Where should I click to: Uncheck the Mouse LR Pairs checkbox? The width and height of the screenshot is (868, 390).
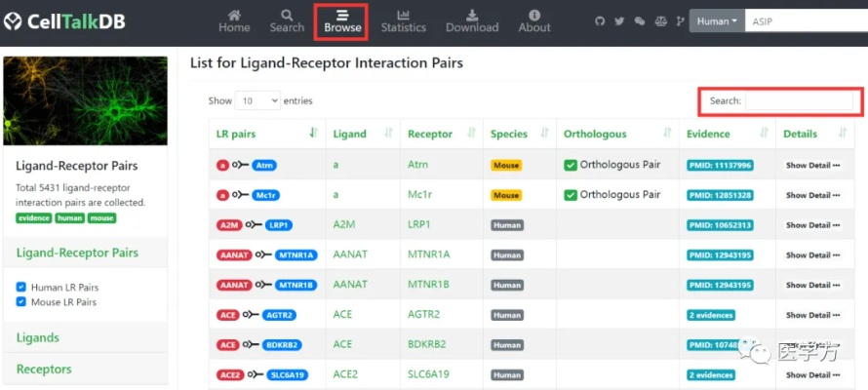21,302
